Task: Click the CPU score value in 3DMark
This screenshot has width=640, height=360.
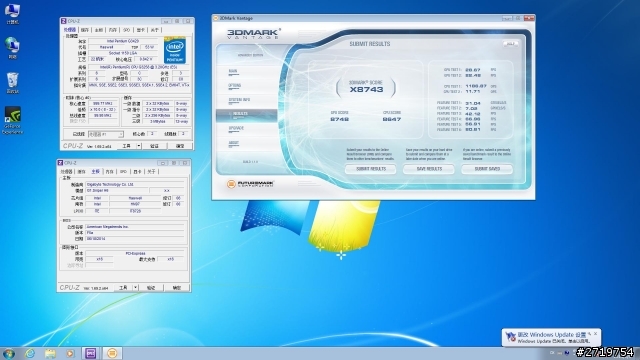Action: click(392, 119)
